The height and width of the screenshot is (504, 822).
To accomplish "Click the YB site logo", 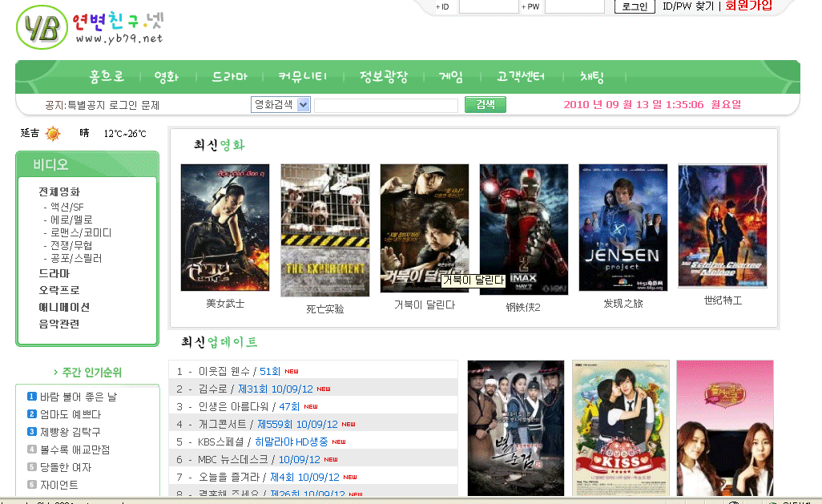I will (x=42, y=27).
